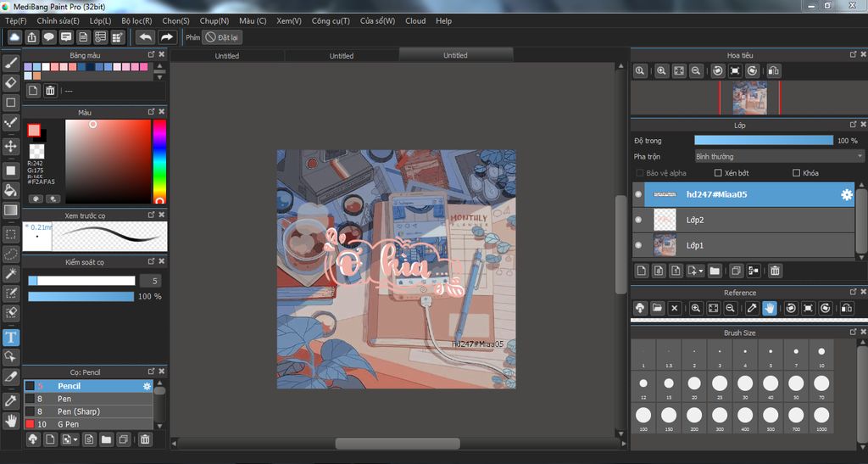The image size is (868, 464).
Task: Select the Bucket fill tool
Action: coord(10,190)
